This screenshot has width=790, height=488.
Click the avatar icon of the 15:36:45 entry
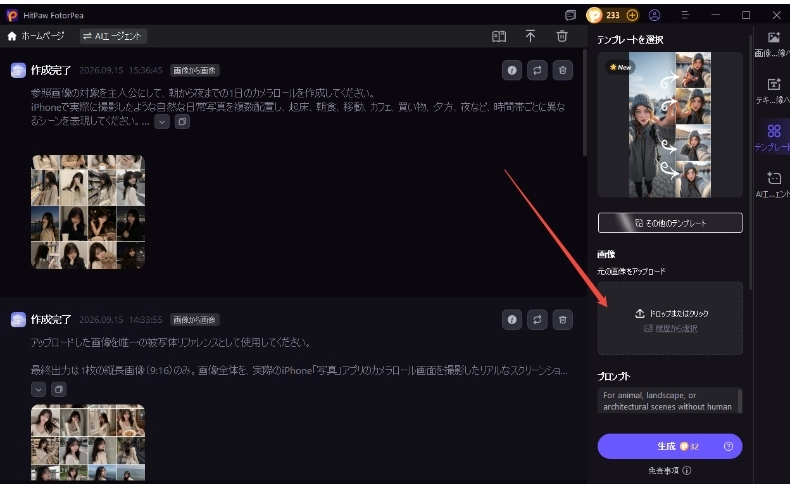pos(18,71)
